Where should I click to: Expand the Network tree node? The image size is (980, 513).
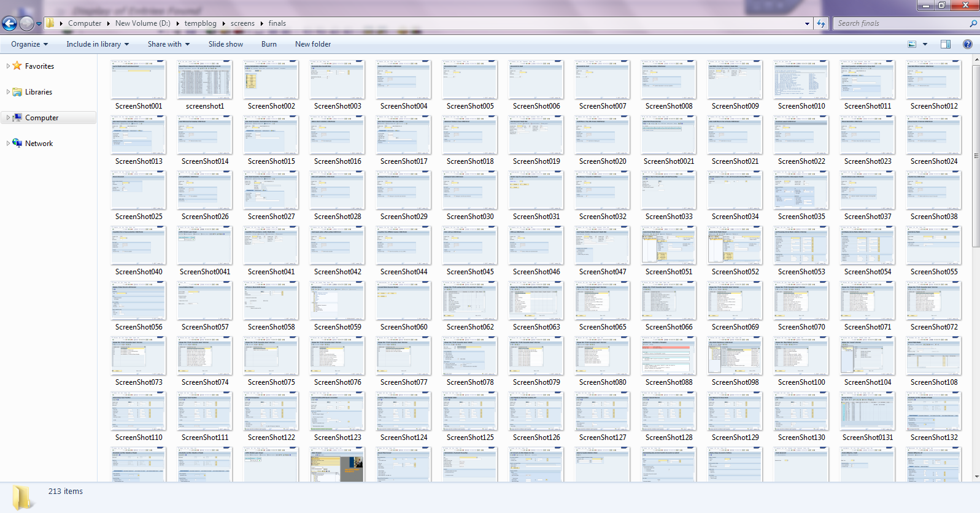[x=8, y=143]
